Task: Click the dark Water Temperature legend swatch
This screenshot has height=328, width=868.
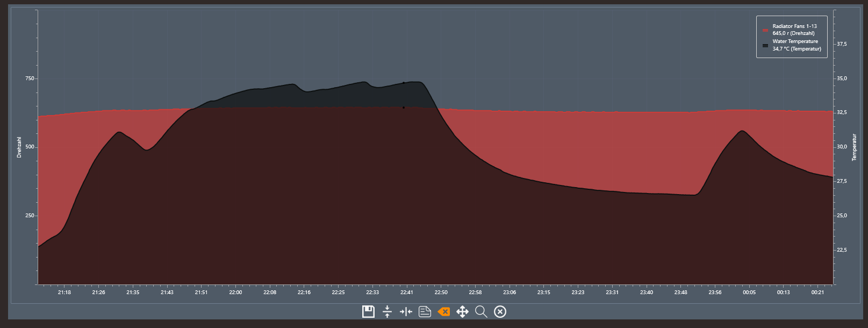Action: pyautogui.click(x=765, y=45)
